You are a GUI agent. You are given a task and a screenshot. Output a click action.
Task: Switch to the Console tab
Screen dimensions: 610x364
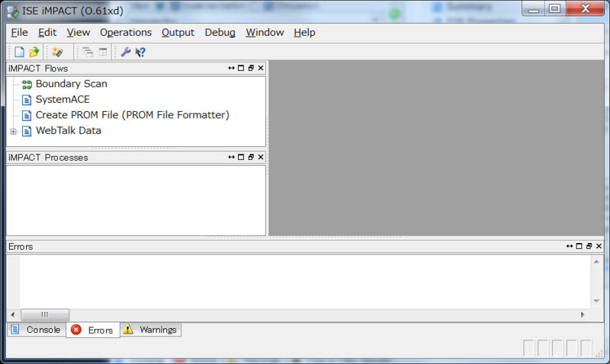pos(36,330)
